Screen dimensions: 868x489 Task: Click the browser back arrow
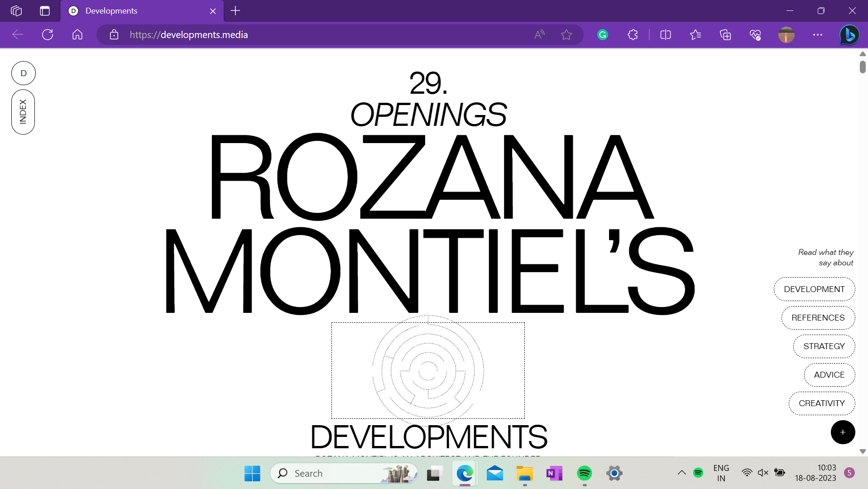pos(17,35)
